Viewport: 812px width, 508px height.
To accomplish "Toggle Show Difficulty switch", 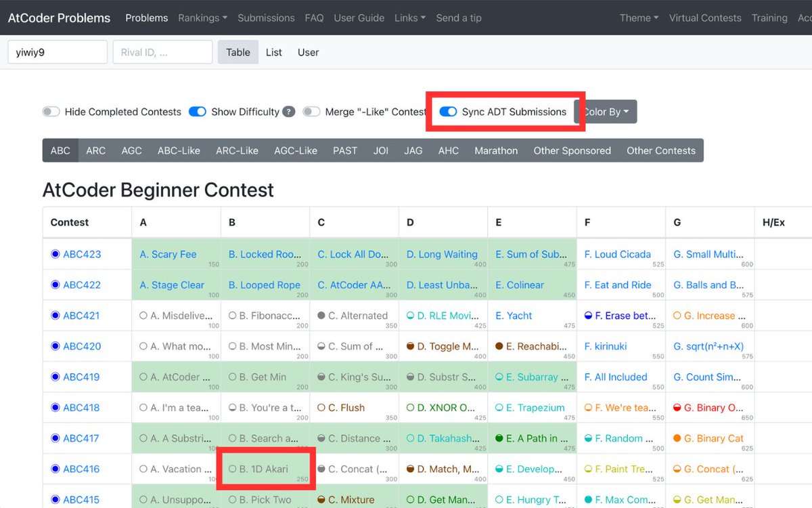I will (198, 112).
